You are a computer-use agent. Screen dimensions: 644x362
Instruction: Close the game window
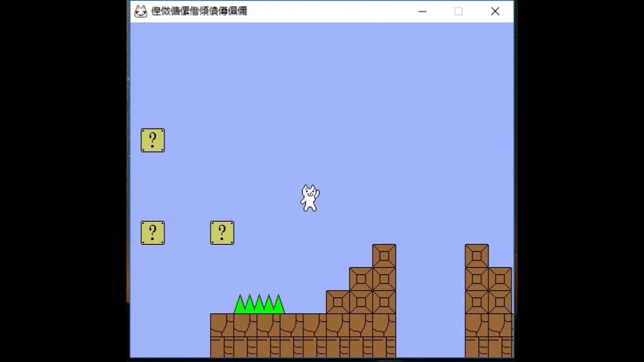(x=495, y=11)
